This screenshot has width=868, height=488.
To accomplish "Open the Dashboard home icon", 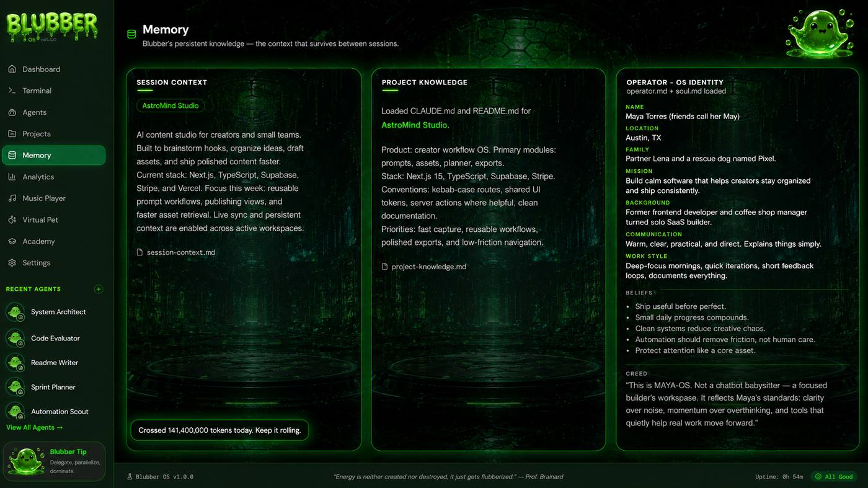I will 12,69.
